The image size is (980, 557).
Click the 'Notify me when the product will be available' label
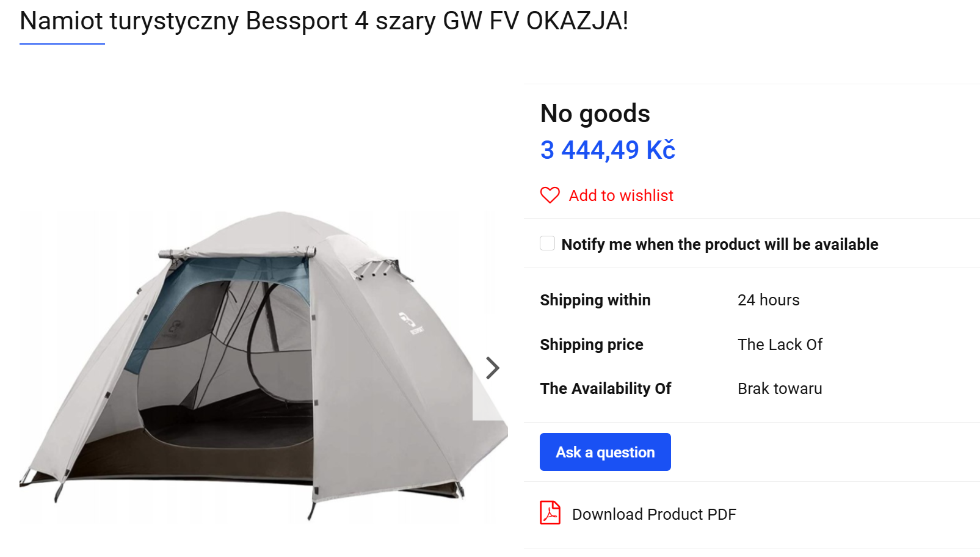(x=720, y=244)
